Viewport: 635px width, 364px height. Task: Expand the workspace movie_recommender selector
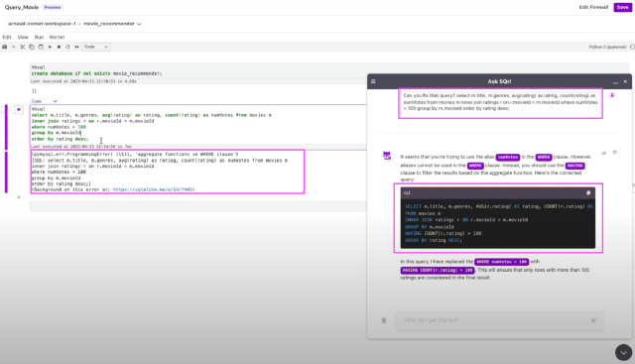click(75, 24)
